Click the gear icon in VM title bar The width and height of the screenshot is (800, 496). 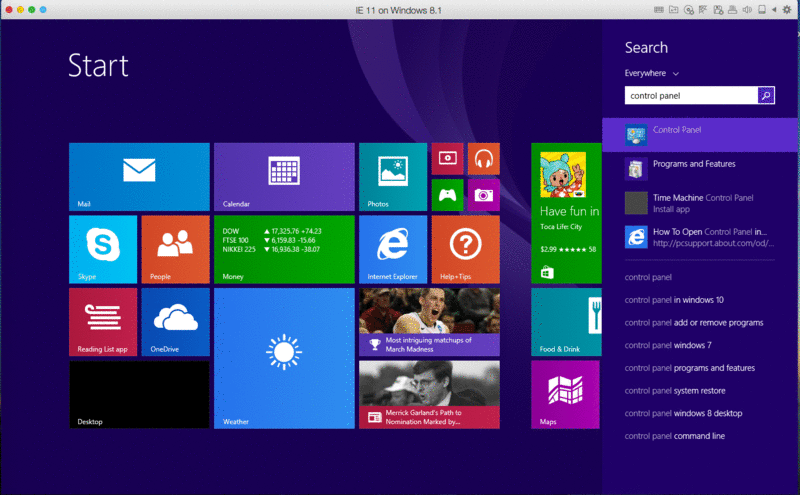click(787, 9)
